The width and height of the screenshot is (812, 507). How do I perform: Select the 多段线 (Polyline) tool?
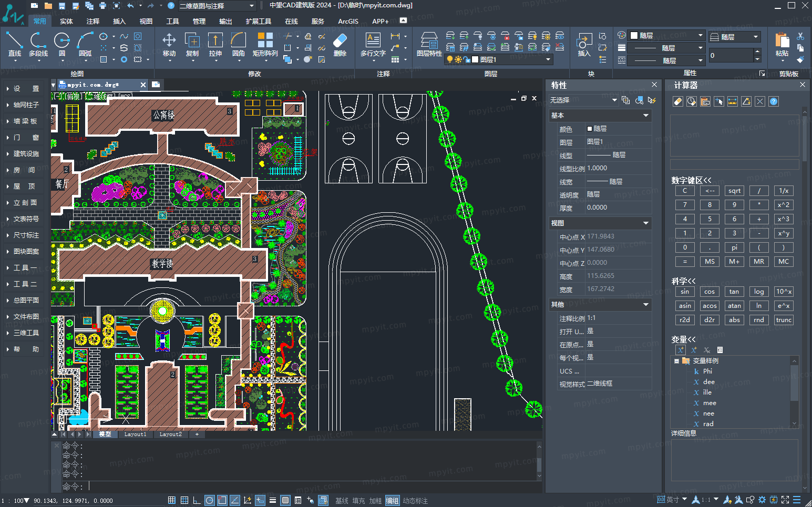[x=38, y=45]
